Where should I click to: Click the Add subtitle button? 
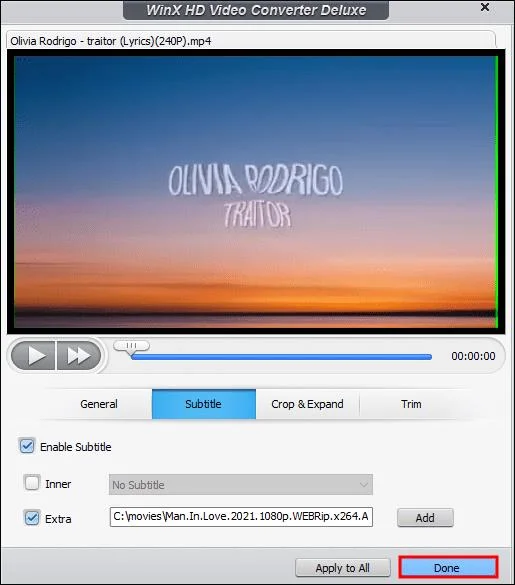[x=425, y=518]
